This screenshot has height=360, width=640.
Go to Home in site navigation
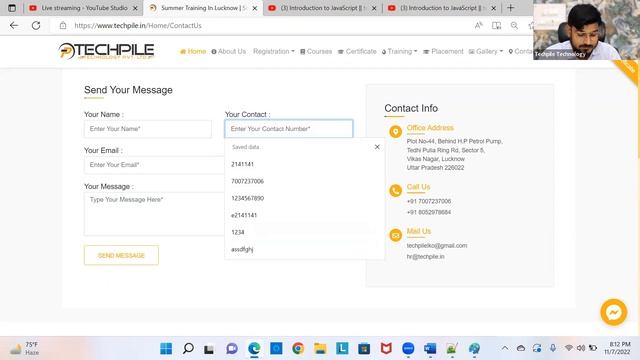tap(193, 51)
